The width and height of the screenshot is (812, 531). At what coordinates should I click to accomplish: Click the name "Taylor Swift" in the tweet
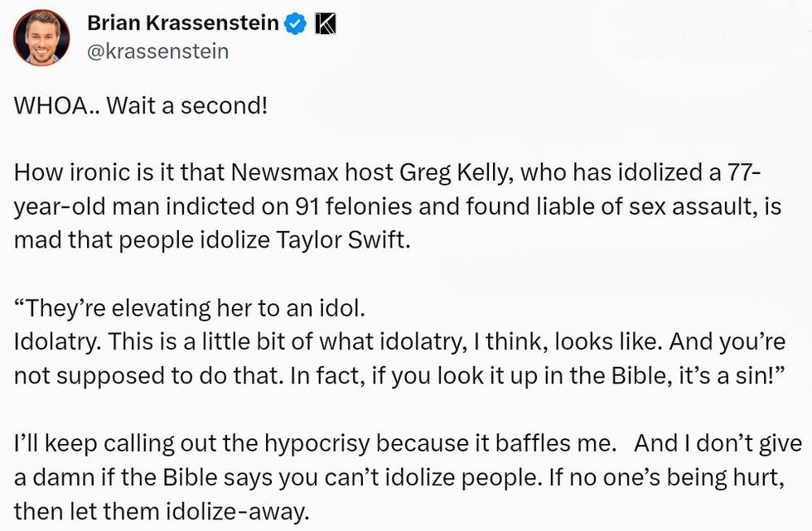(x=351, y=242)
